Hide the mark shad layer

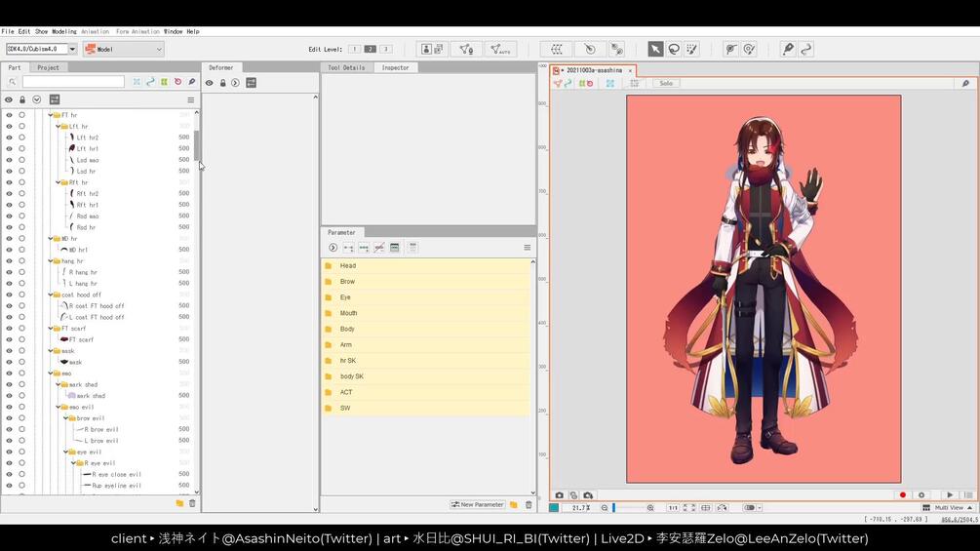[9, 396]
